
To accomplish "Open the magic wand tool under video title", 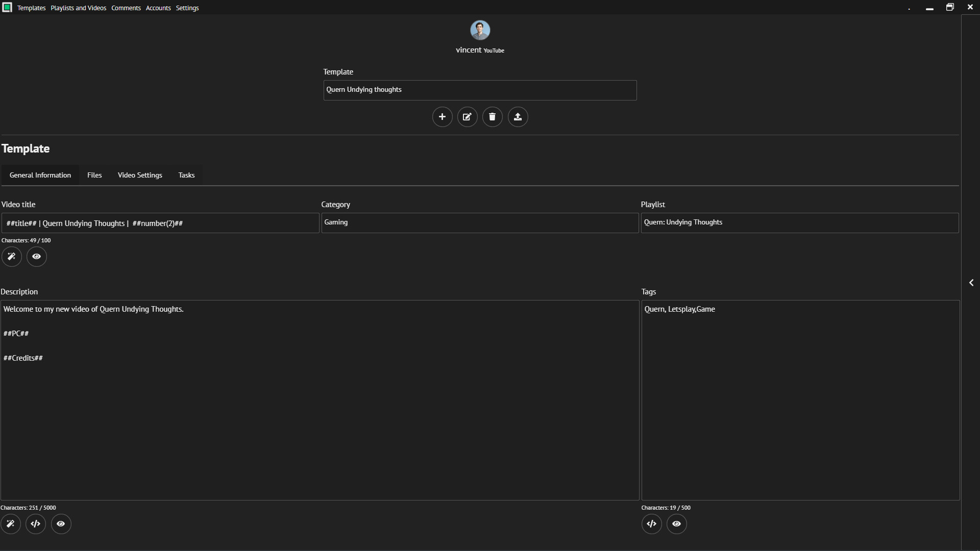I will pyautogui.click(x=11, y=257).
